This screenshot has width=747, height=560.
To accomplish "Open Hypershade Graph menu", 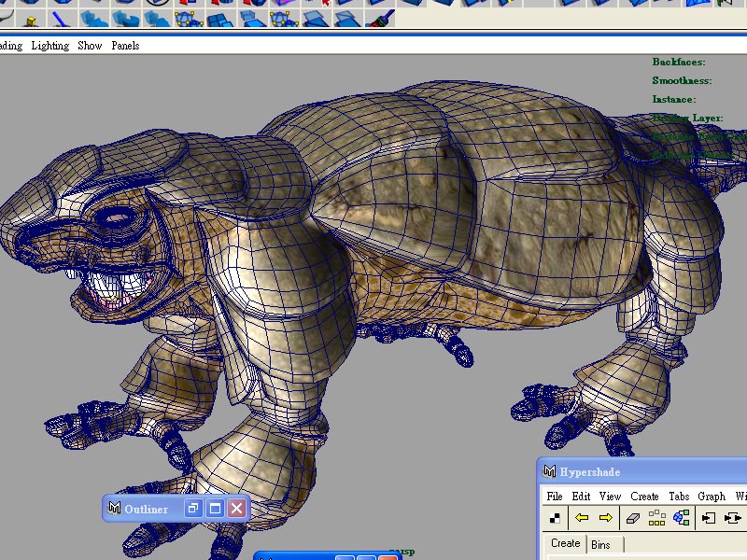I will pyautogui.click(x=712, y=497).
